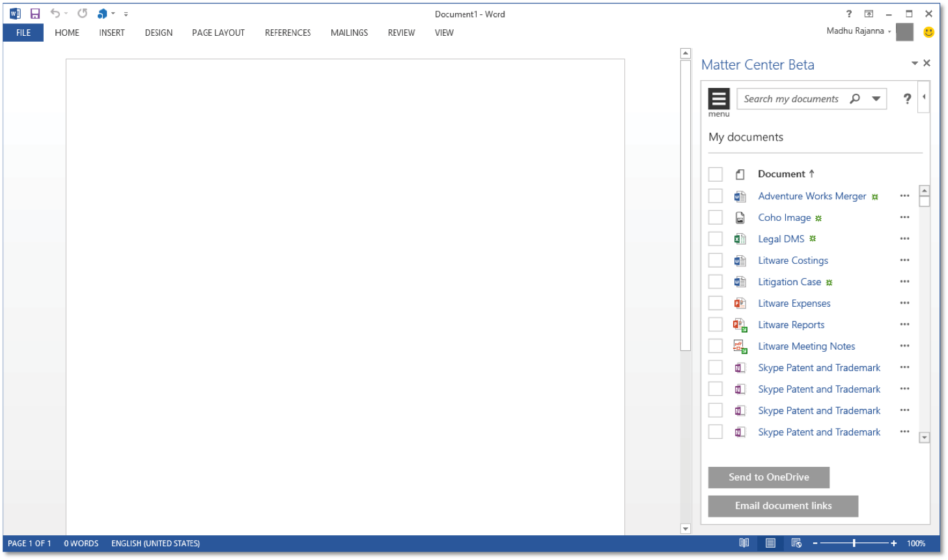Open the Coho Image document link
Viewport: 948px width, 560px height.
(785, 217)
